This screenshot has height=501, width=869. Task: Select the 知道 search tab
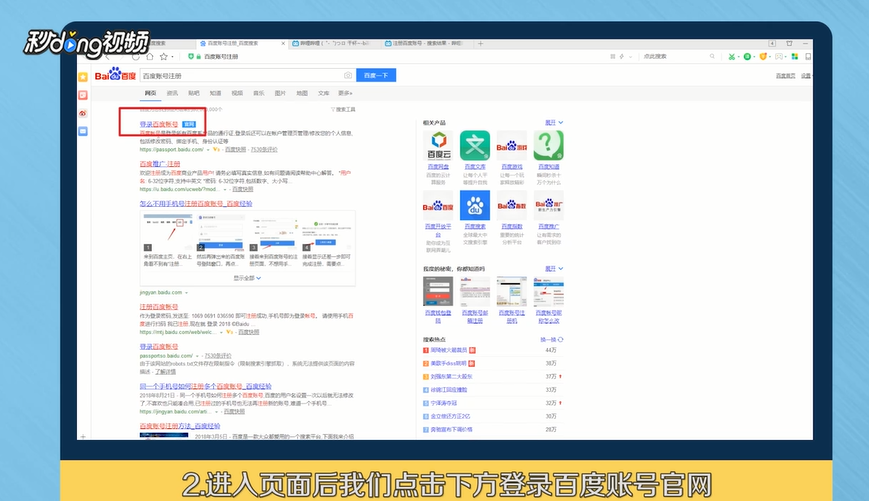(215, 93)
